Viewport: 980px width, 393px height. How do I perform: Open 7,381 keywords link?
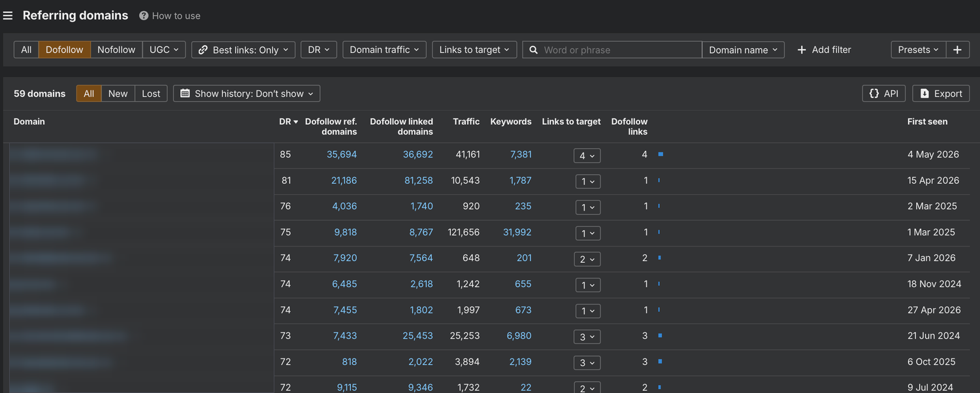coord(521,154)
